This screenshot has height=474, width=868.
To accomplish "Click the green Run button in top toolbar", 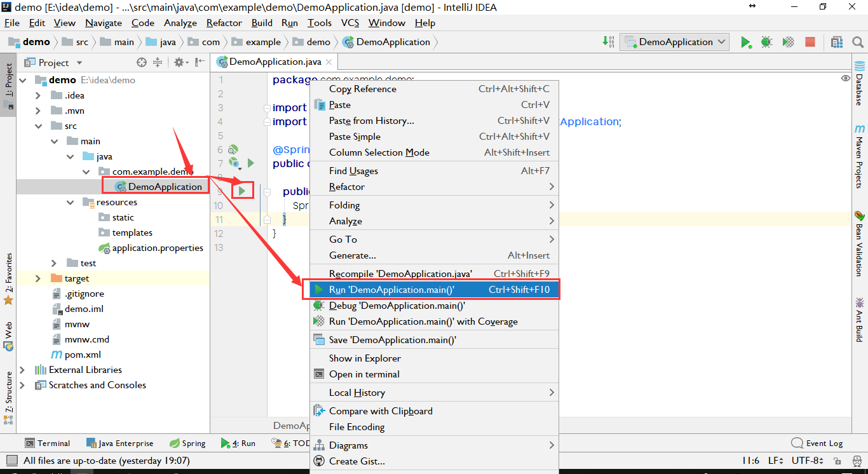I will click(745, 42).
